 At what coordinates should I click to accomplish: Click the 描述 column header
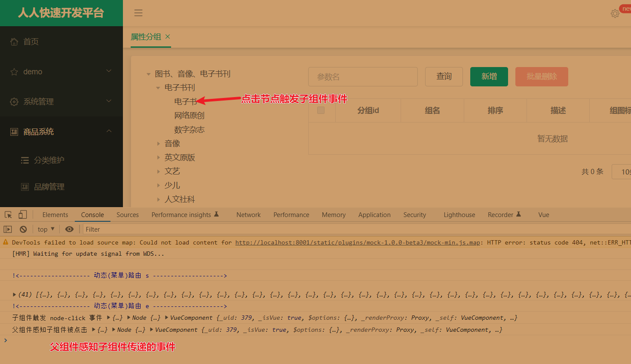point(558,110)
